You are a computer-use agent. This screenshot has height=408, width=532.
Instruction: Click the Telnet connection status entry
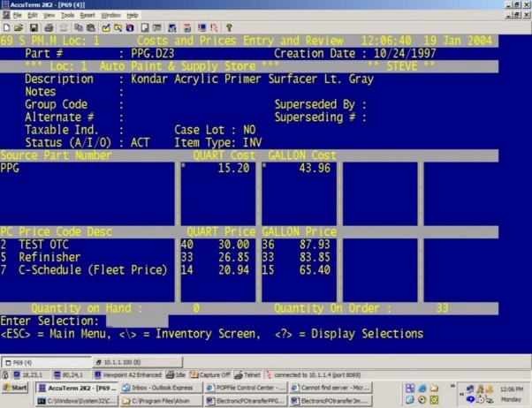point(247,374)
